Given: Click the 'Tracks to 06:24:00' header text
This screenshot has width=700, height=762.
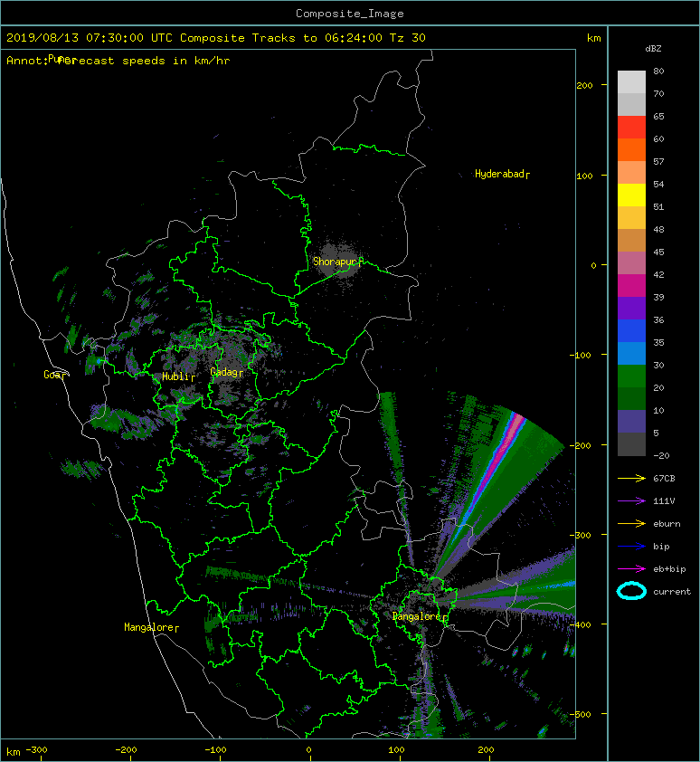Looking at the screenshot, I should [317, 38].
